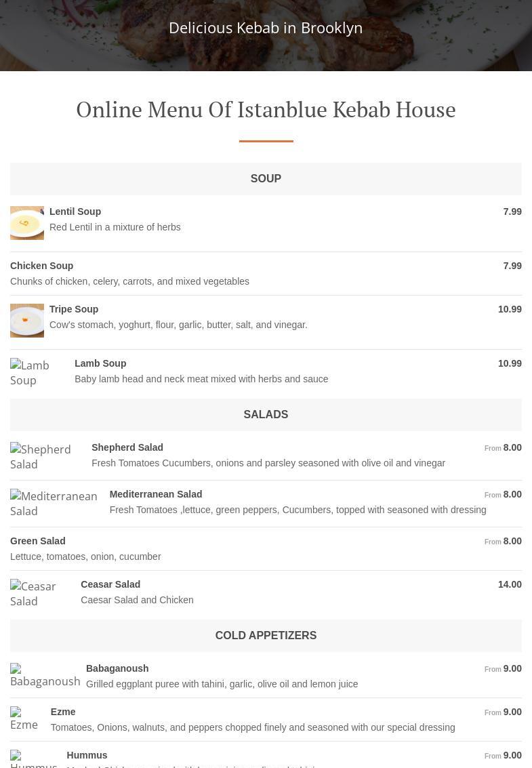Click the Tripe Soup thumbnail image
Image resolution: width=532 pixels, height=768 pixels.
[27, 321]
